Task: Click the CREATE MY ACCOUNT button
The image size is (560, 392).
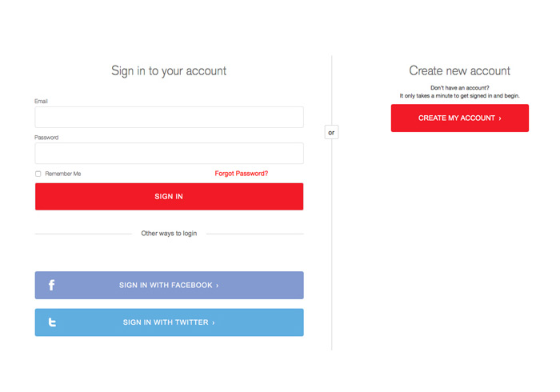Action: tap(460, 118)
